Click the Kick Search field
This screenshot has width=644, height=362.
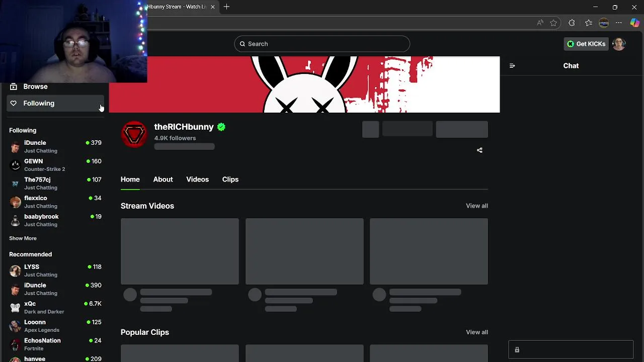[322, 44]
